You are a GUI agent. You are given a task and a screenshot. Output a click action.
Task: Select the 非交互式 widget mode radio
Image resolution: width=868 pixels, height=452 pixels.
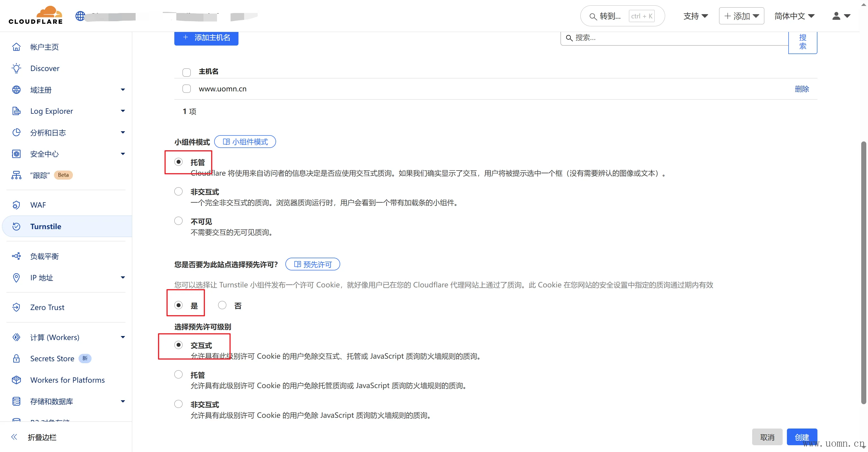(178, 191)
